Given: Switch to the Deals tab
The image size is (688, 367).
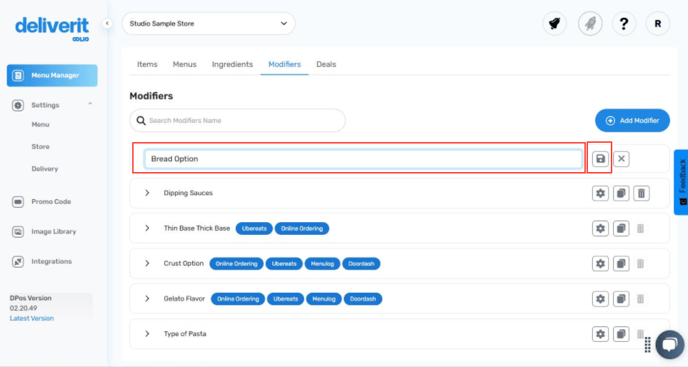Looking at the screenshot, I should point(326,64).
